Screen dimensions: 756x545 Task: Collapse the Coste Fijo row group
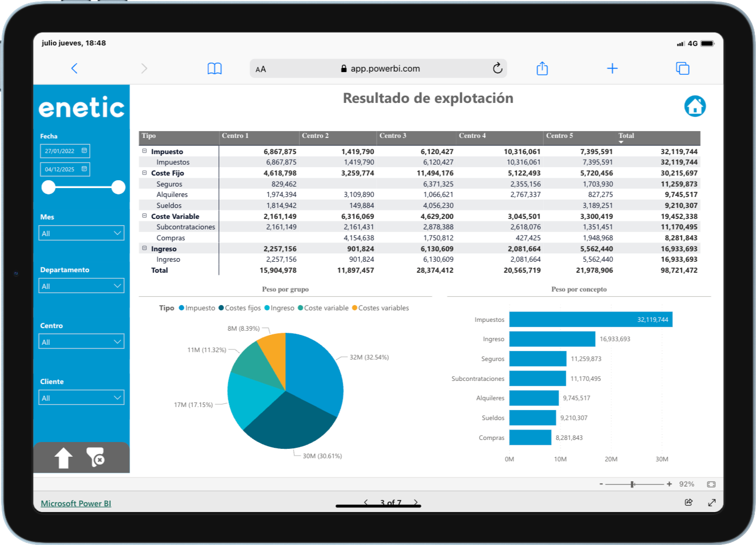click(x=145, y=172)
